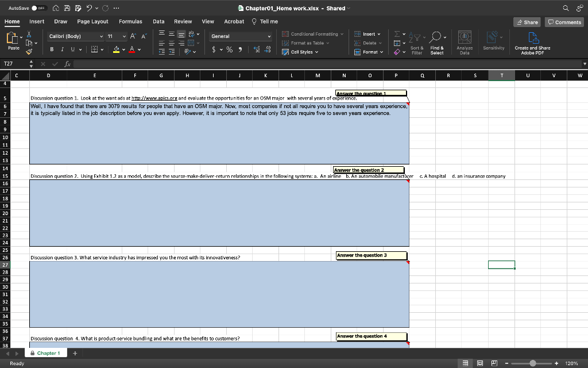This screenshot has width=588, height=368.
Task: Click the formula bar input field
Action: click(322, 64)
